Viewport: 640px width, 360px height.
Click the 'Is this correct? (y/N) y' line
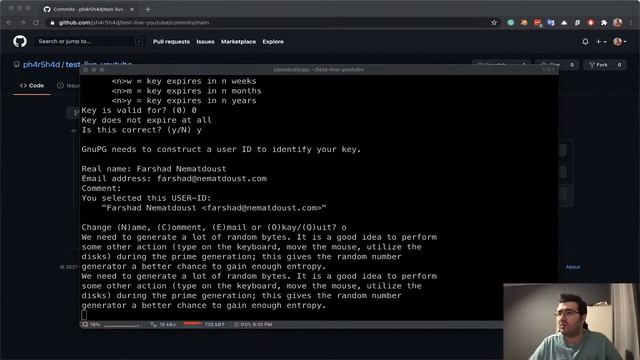pyautogui.click(x=141, y=130)
